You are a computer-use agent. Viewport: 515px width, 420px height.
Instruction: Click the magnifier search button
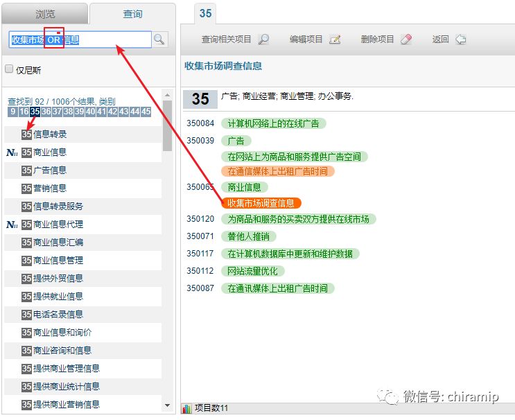pos(159,40)
